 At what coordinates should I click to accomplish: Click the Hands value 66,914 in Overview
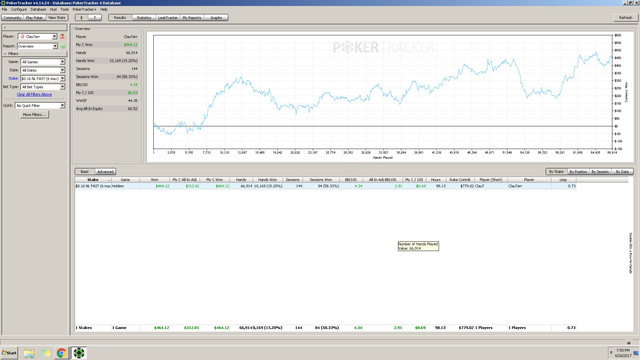(x=131, y=53)
